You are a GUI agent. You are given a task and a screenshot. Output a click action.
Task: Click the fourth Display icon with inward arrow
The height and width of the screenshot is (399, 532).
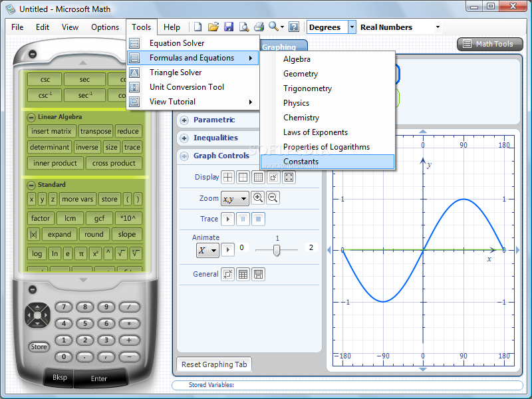(x=273, y=177)
